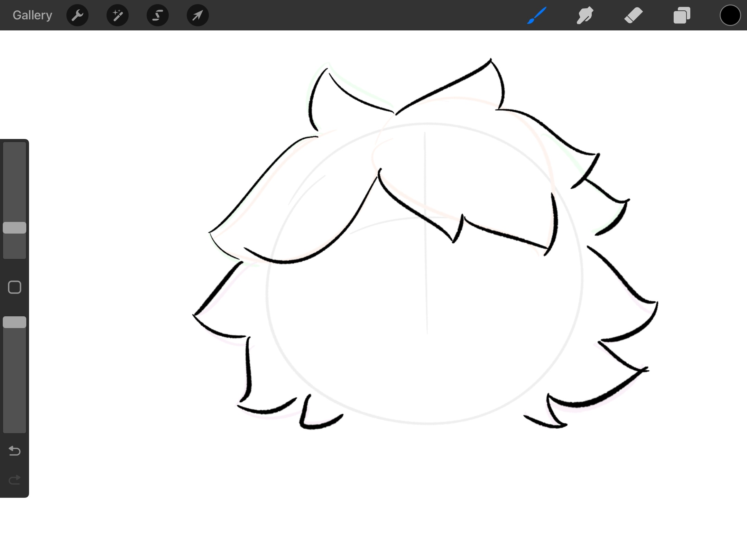Screen dimensions: 747x560
Task: Open the Adjustments magic wand menu
Action: 118,15
